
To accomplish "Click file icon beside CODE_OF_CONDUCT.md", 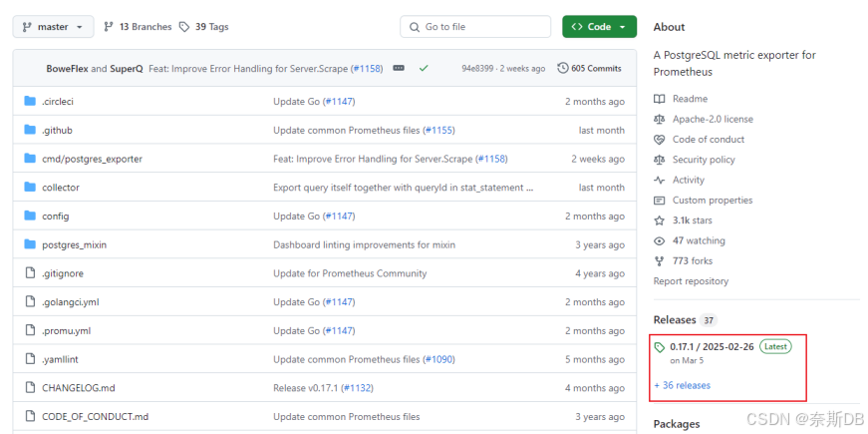I will (30, 417).
